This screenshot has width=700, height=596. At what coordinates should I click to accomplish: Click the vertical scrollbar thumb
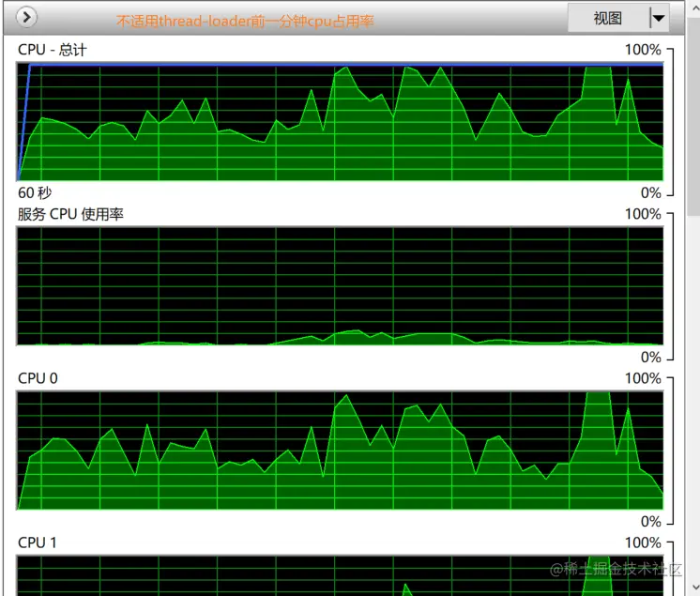click(x=694, y=117)
